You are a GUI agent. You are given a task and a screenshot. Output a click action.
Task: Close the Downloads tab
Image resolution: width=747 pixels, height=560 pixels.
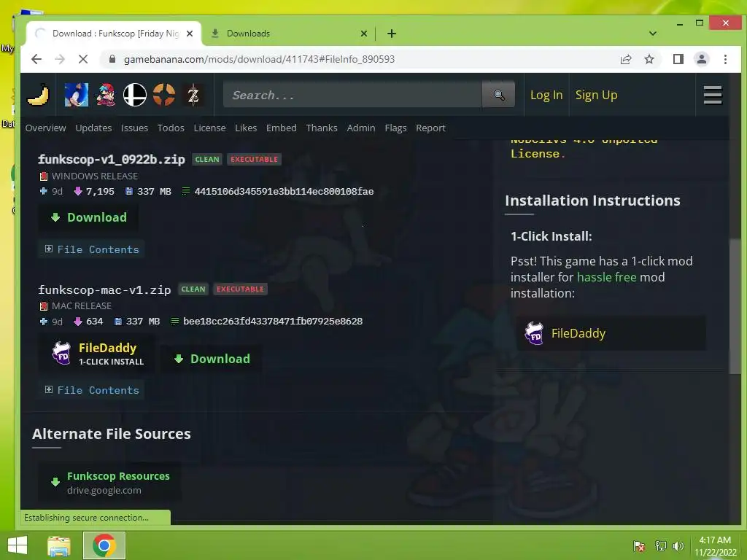point(364,34)
